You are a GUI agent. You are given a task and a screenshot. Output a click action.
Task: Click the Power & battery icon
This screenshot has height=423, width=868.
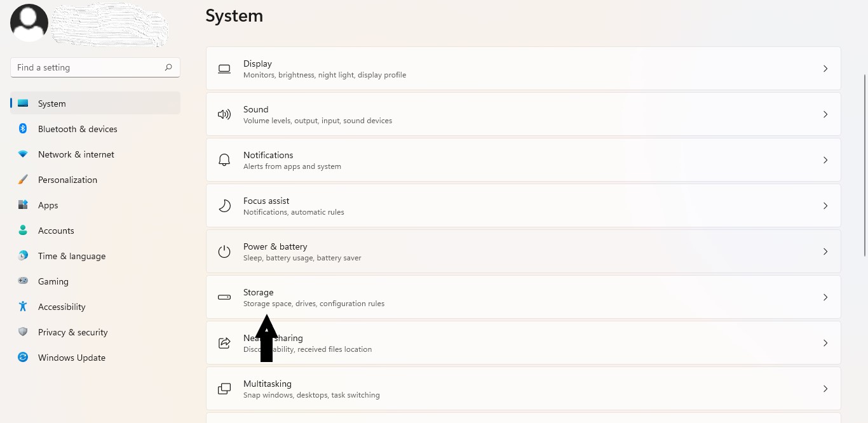tap(224, 252)
